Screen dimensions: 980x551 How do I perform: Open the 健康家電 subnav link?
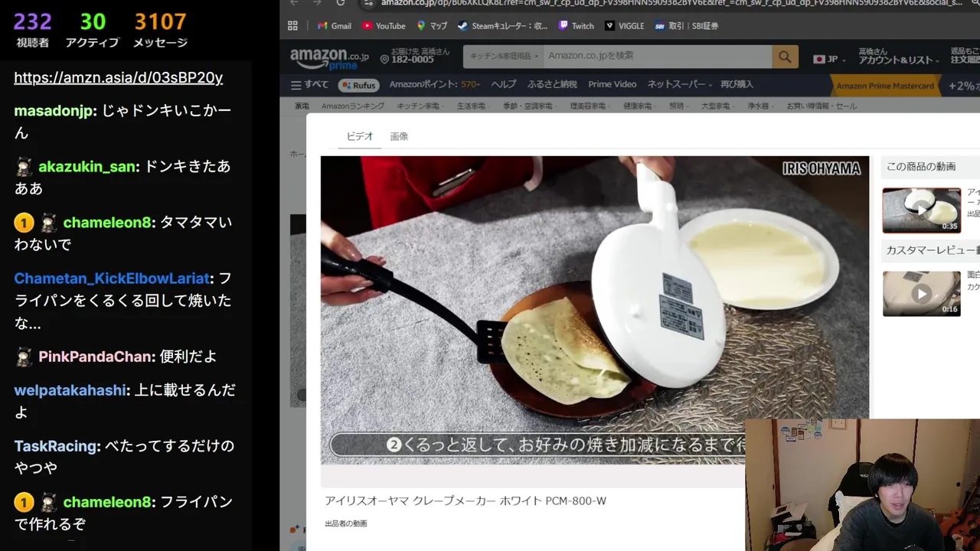638,106
